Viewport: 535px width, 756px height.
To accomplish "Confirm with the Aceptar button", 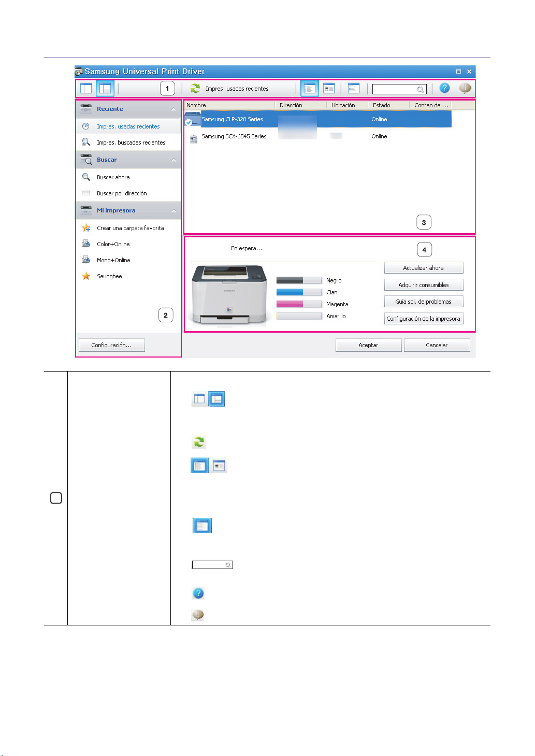I will click(x=369, y=345).
